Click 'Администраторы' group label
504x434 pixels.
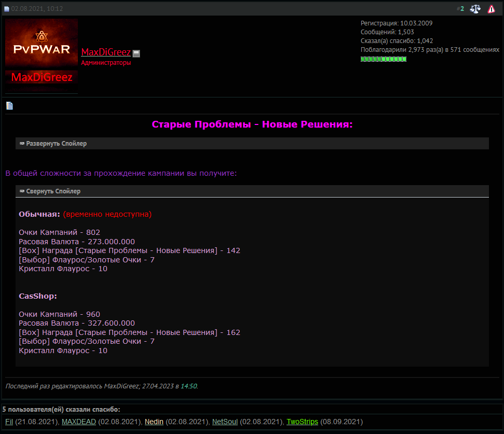point(106,63)
